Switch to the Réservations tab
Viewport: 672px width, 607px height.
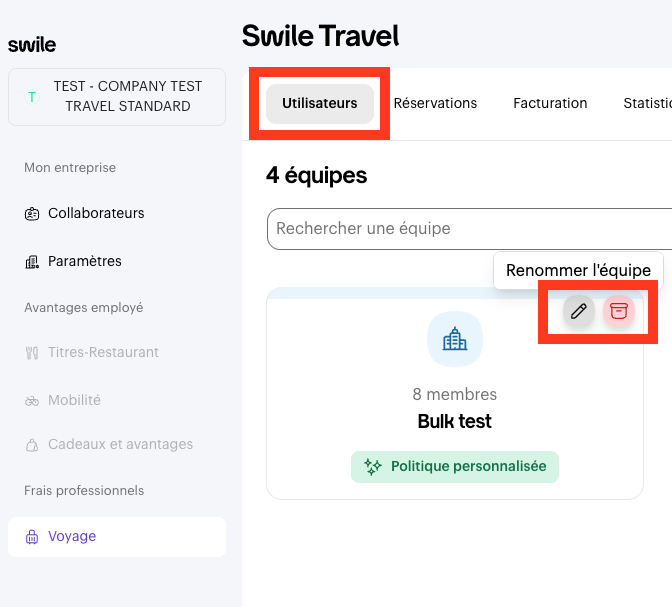coord(435,103)
